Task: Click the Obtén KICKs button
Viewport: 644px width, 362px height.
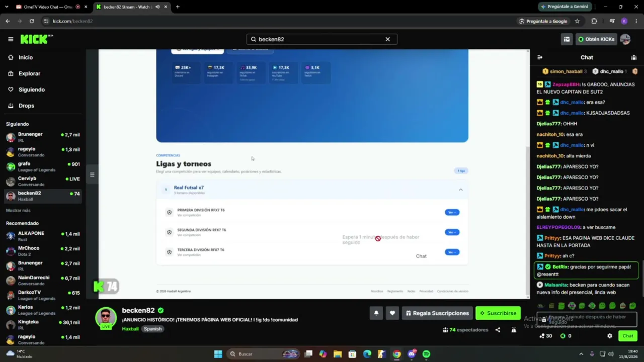Action: point(596,39)
